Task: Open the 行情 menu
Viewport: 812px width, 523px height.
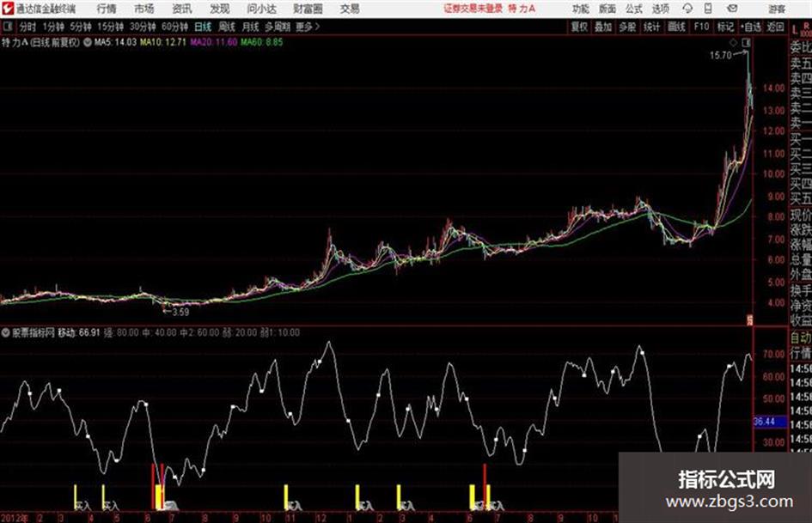Action: 107,9
